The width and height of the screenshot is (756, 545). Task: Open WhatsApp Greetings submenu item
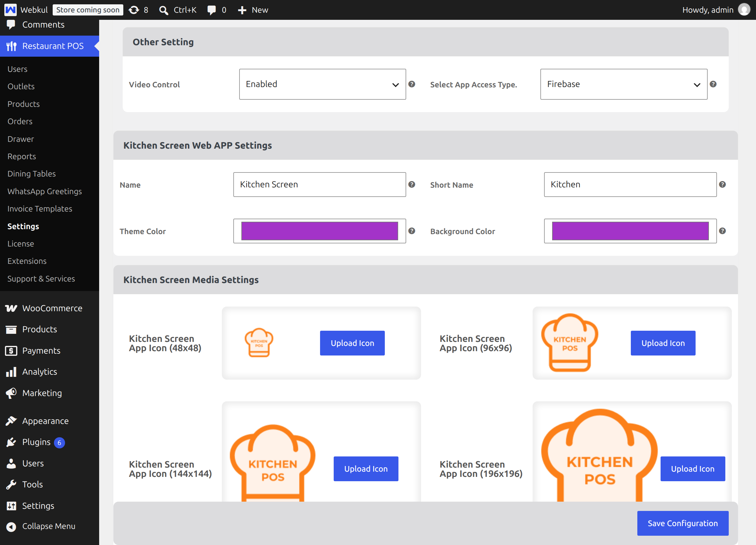(45, 191)
